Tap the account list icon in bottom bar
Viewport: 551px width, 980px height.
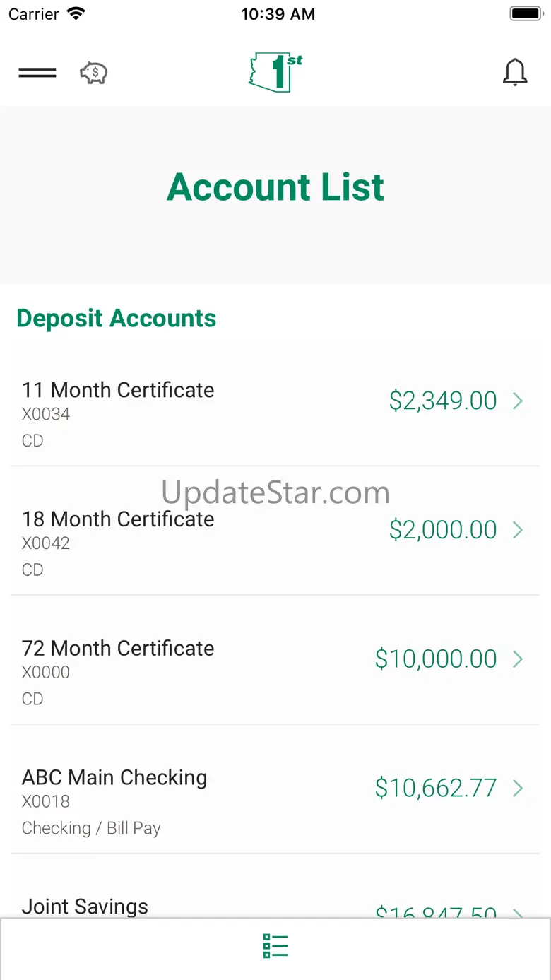(275, 945)
